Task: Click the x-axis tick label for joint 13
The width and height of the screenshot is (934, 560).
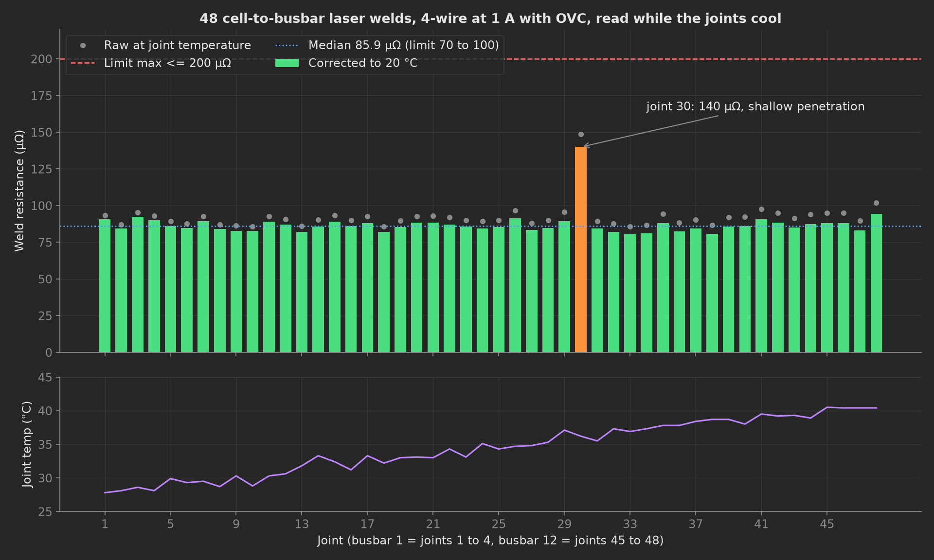Action: pos(302,524)
